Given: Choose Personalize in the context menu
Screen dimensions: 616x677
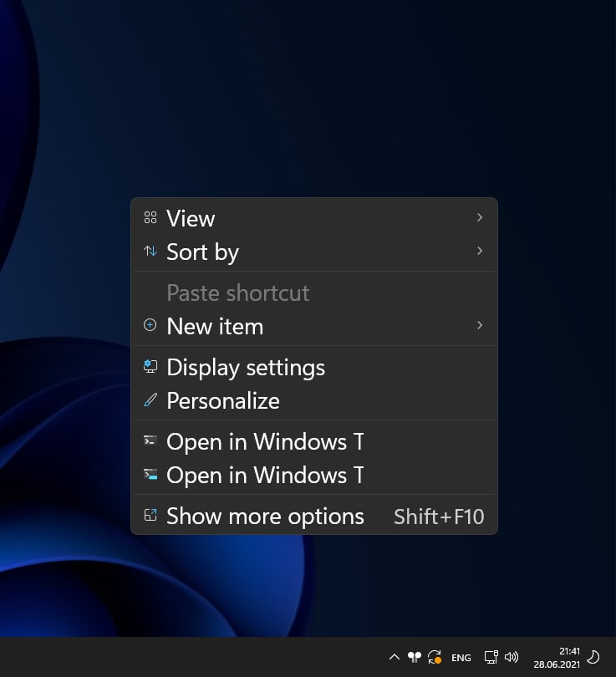Looking at the screenshot, I should pyautogui.click(x=313, y=400).
